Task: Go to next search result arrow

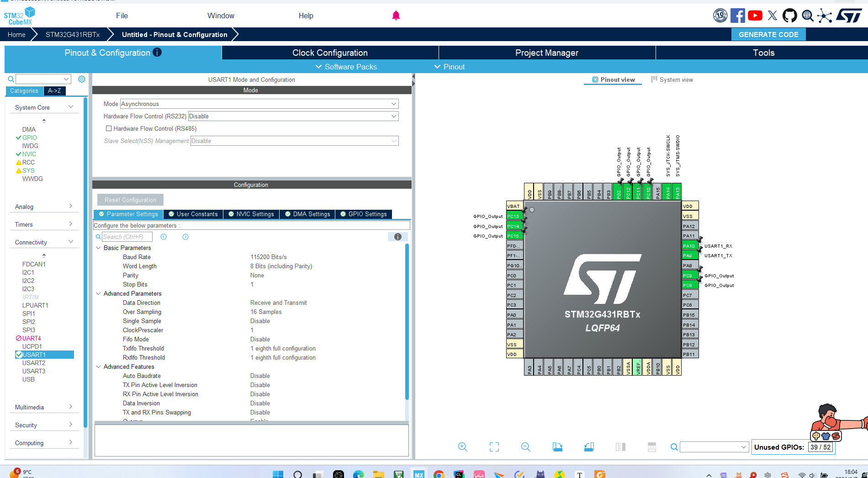Action: 185,237
